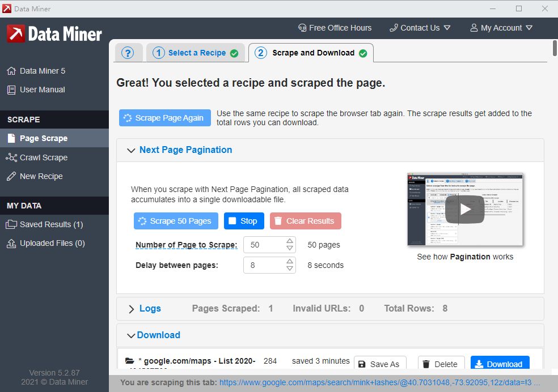Decrease Delay between pages value

(290, 269)
